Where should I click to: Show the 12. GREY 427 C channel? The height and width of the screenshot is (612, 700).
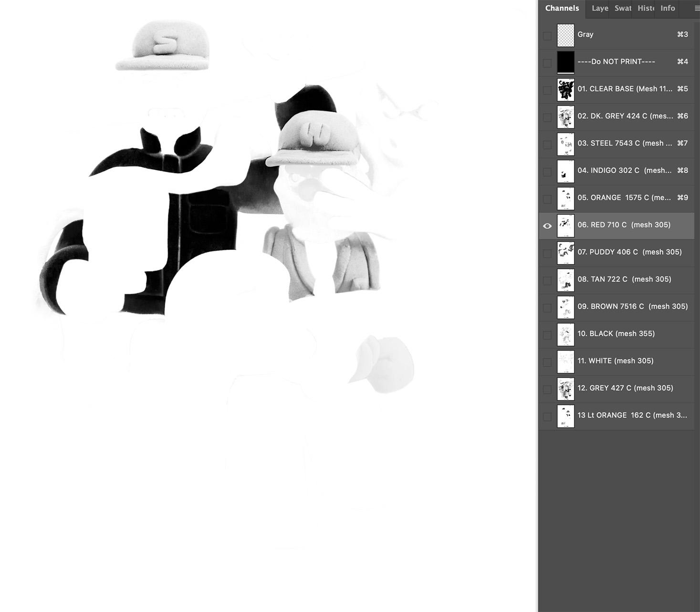(547, 389)
